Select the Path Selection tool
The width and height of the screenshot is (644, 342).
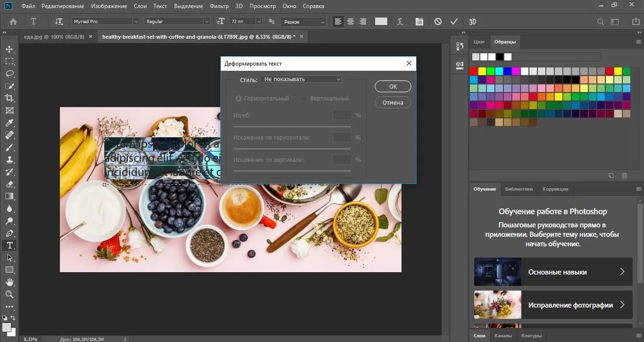[x=9, y=258]
